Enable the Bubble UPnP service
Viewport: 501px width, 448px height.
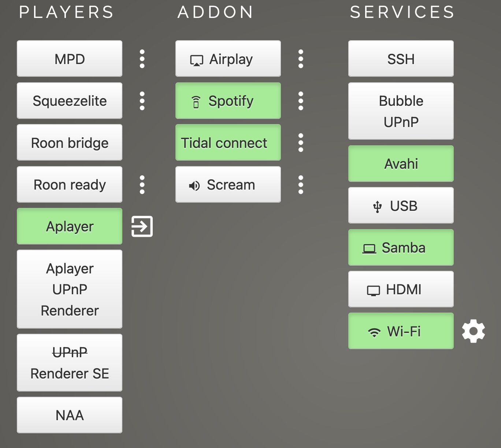[401, 111]
